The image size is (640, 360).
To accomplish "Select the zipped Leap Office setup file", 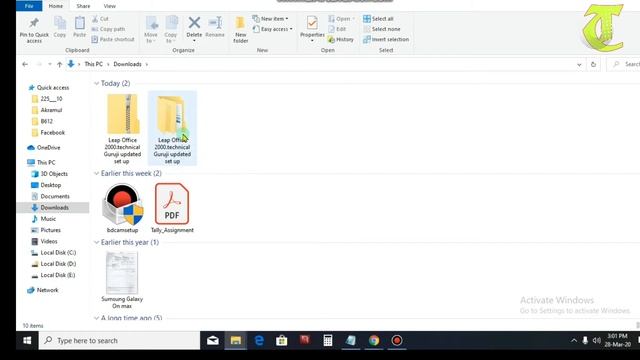I will click(x=122, y=129).
